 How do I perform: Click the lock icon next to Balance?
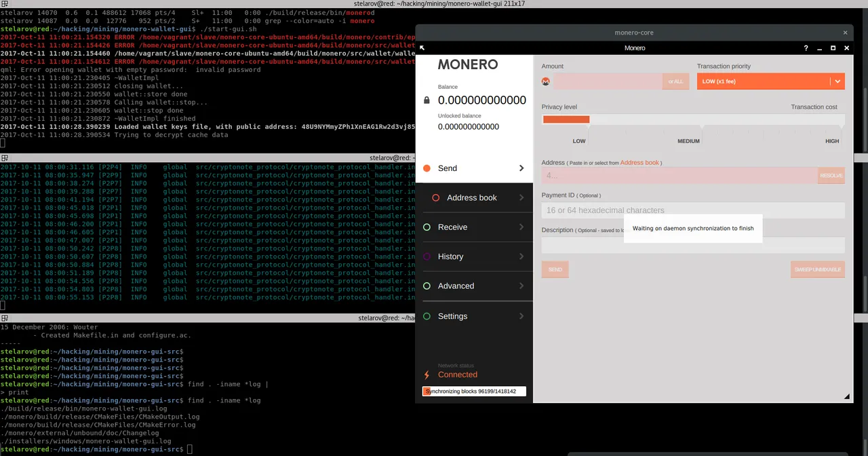427,100
